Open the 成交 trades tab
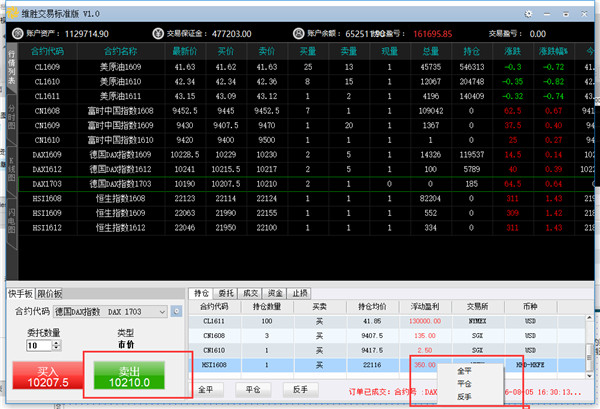600x409 pixels. coord(251,293)
